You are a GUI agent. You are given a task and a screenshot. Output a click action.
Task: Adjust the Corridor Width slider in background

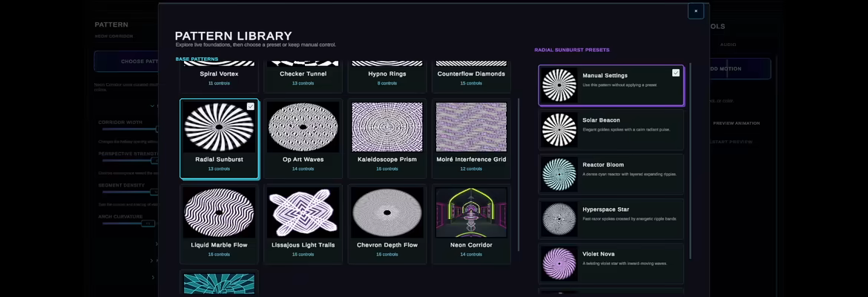click(130, 129)
